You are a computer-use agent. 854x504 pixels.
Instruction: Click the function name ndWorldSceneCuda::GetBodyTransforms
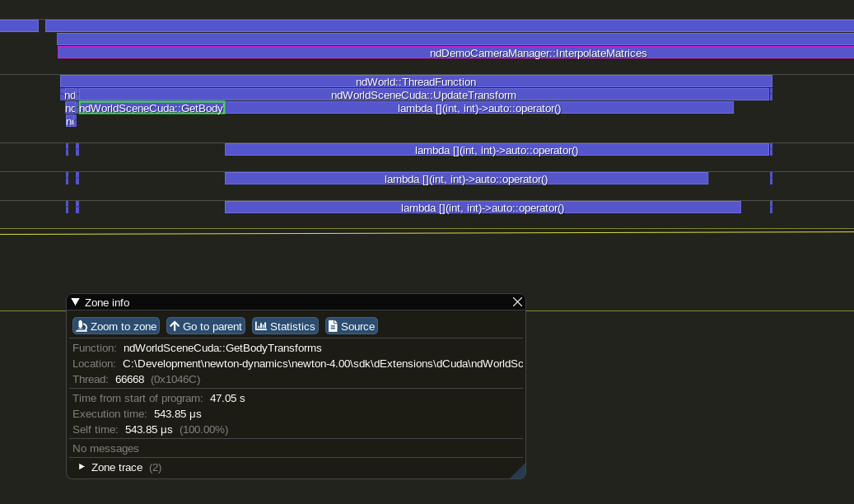[222, 348]
